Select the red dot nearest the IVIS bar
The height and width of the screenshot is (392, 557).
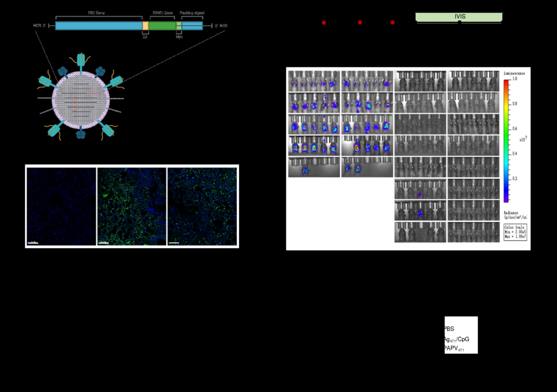click(x=393, y=23)
